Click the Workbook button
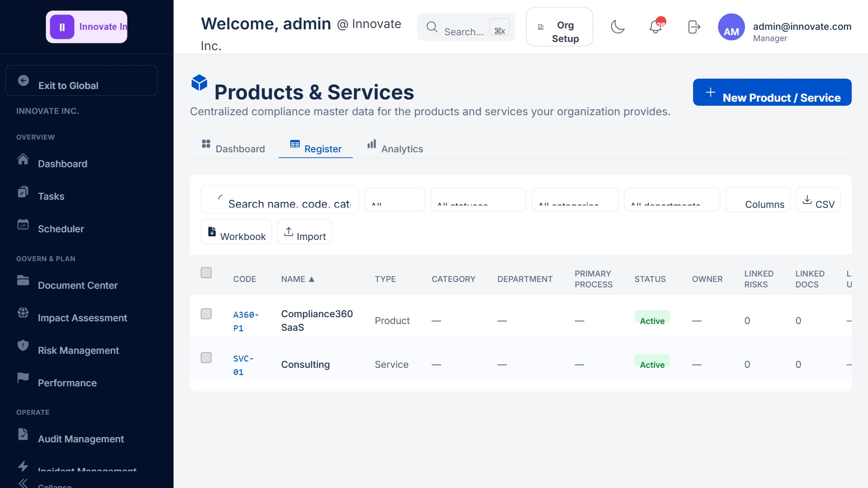Image resolution: width=868 pixels, height=488 pixels. click(x=236, y=232)
